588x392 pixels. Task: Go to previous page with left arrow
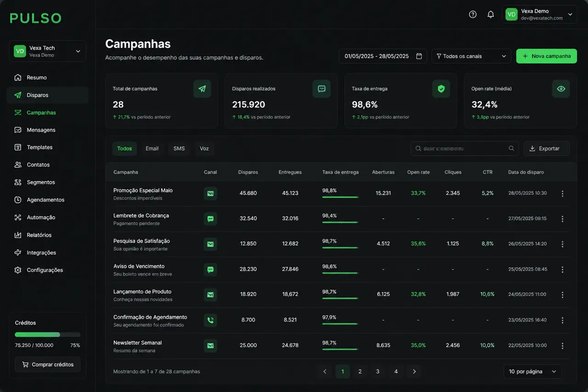point(325,371)
